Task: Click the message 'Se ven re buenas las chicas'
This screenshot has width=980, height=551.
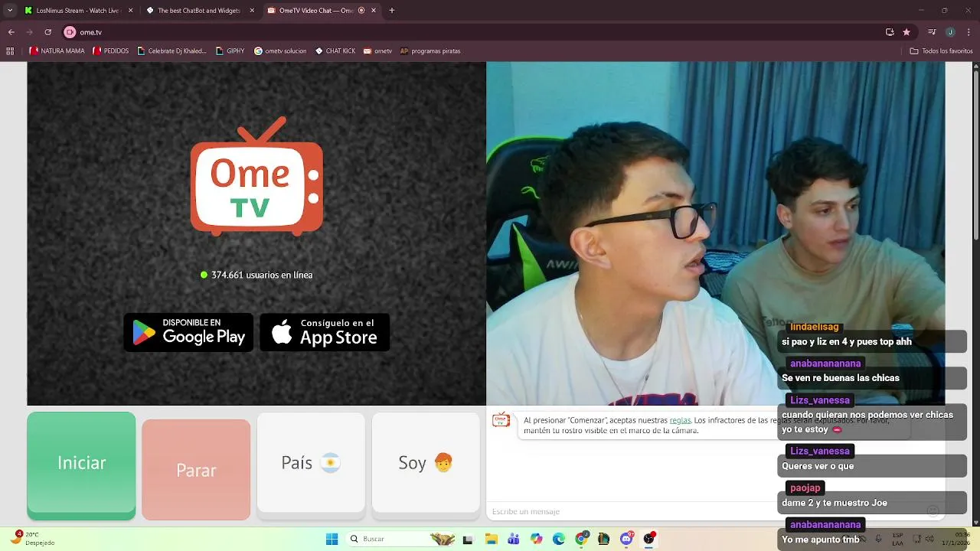Action: point(841,378)
